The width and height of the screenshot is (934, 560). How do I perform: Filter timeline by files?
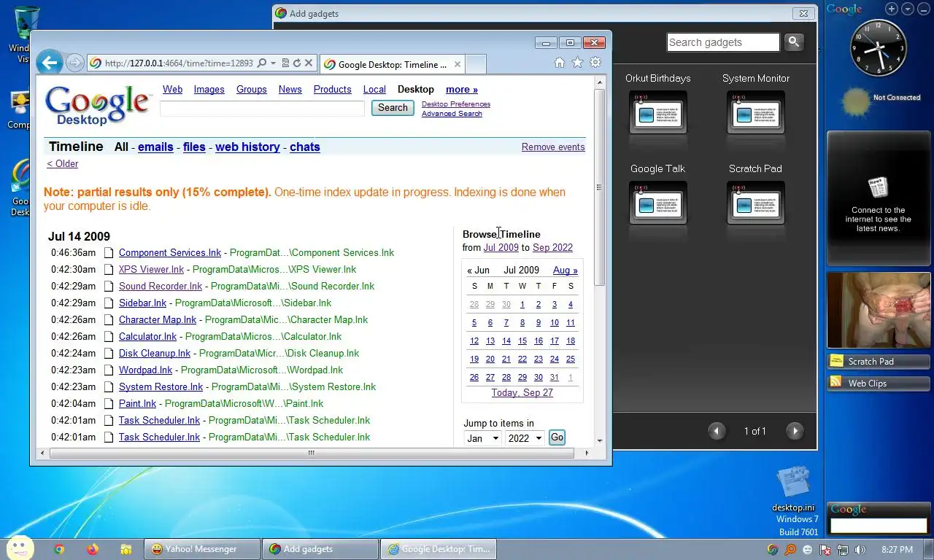pos(194,147)
